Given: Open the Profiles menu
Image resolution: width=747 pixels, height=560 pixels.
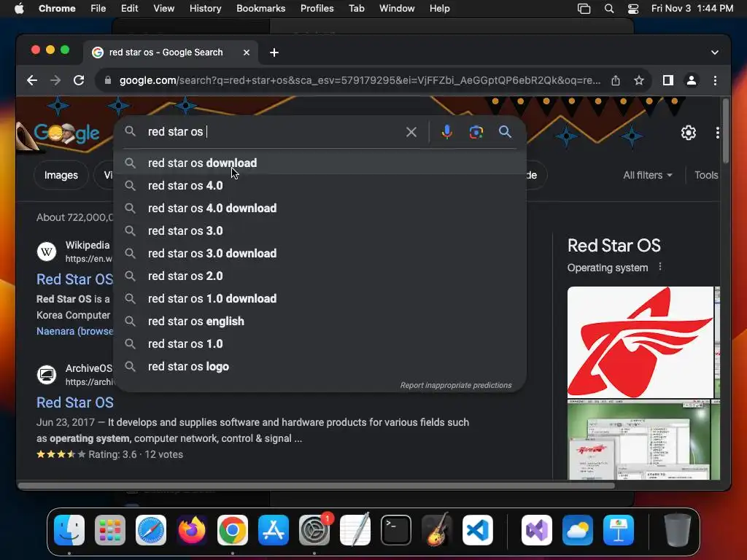Looking at the screenshot, I should coord(317,9).
